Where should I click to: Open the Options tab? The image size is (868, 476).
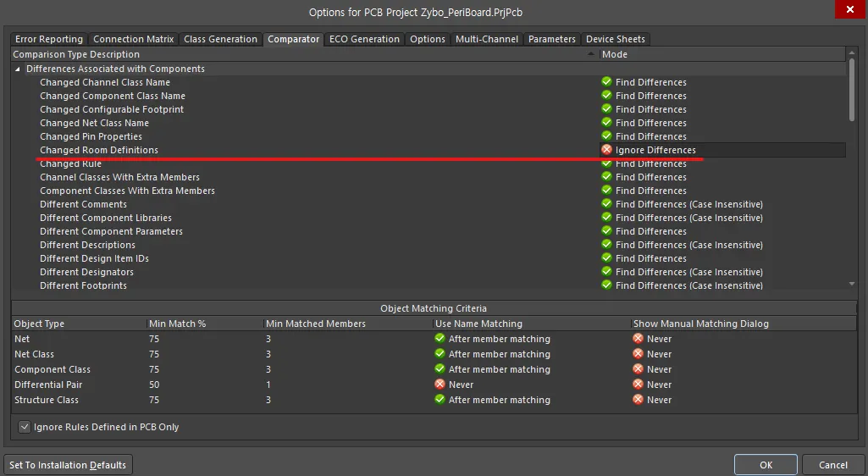428,39
